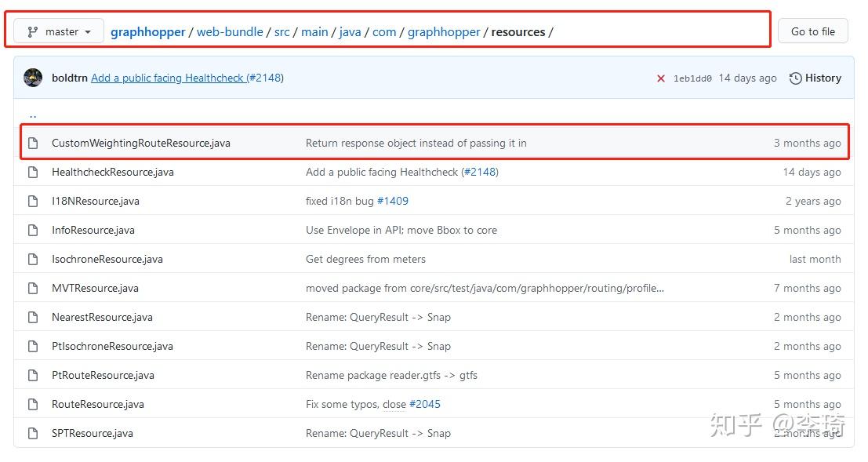868x462 pixels.
Task: Open commit hash 1eb1dd0
Action: [x=692, y=78]
